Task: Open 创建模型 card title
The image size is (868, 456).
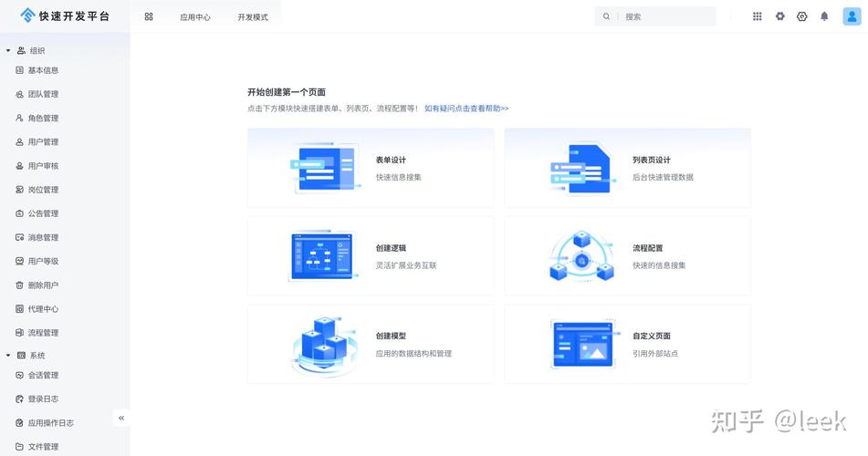Action: [391, 336]
